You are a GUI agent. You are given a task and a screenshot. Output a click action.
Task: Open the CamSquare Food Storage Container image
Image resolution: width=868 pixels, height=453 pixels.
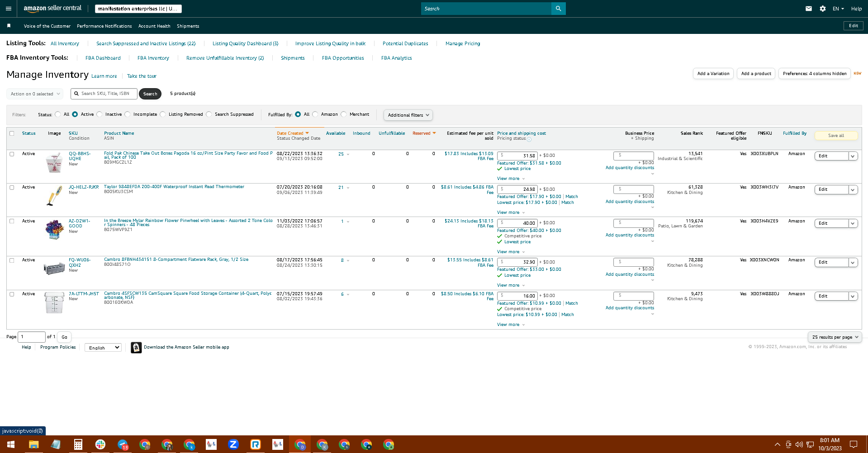point(54,302)
